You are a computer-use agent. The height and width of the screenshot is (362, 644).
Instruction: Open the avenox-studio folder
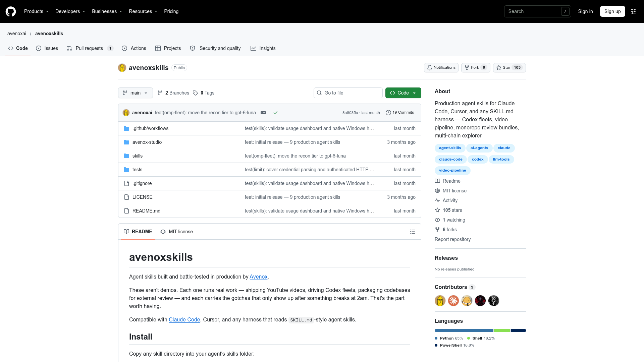point(147,142)
